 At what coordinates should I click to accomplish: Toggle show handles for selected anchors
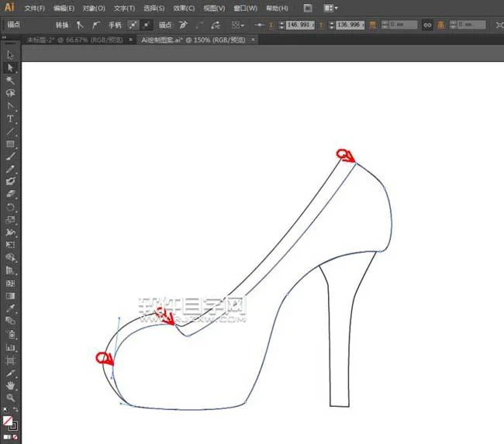point(132,25)
